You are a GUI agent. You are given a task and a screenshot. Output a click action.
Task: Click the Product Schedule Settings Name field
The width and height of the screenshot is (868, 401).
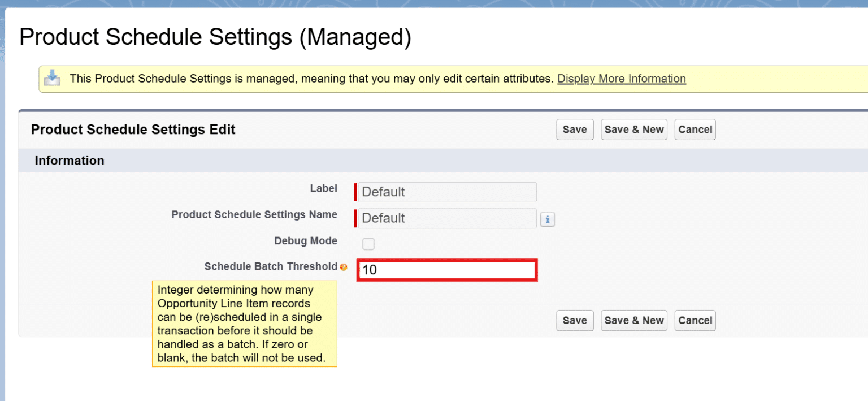[445, 218]
